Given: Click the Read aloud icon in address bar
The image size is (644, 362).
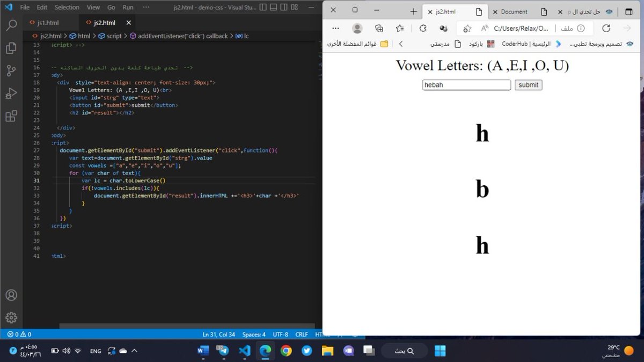Looking at the screenshot, I should [x=485, y=28].
